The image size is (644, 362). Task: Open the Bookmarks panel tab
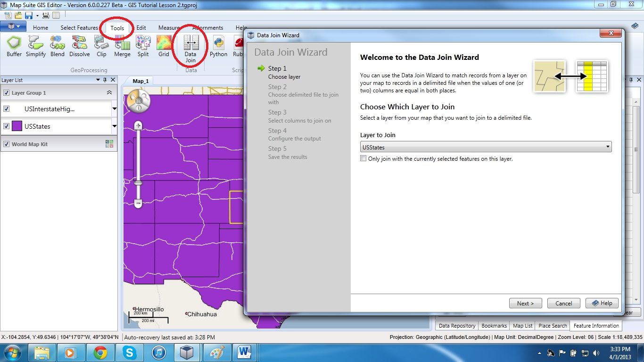tap(494, 326)
